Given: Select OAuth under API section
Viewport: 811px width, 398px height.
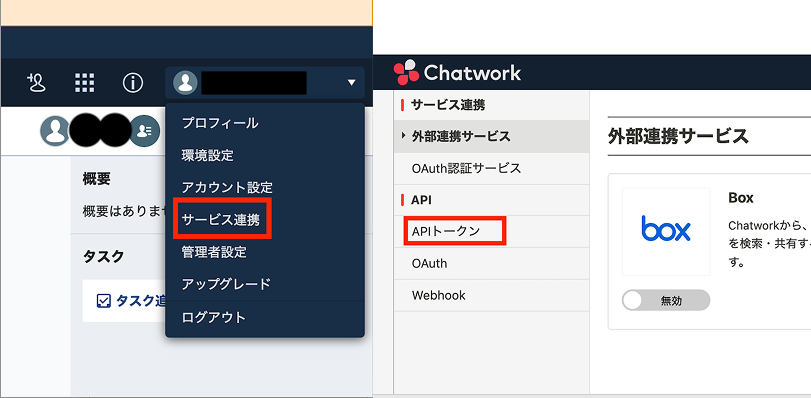Looking at the screenshot, I should 491,263.
